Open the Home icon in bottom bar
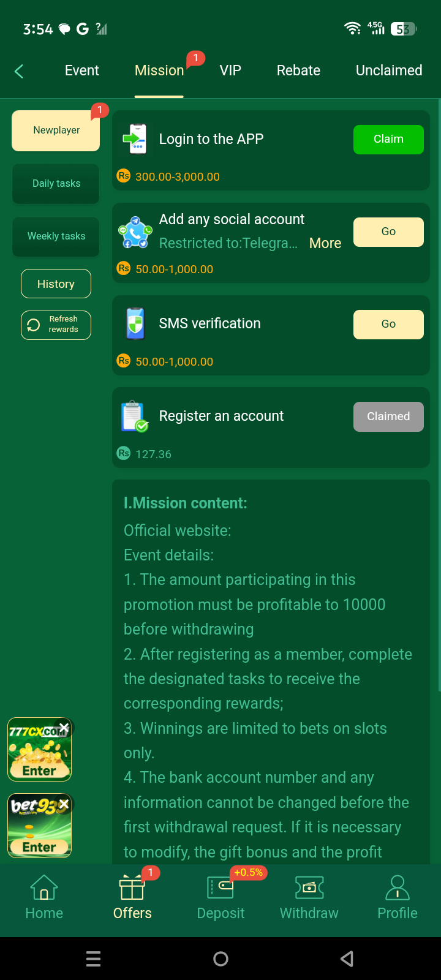This screenshot has height=980, width=441. (44, 888)
